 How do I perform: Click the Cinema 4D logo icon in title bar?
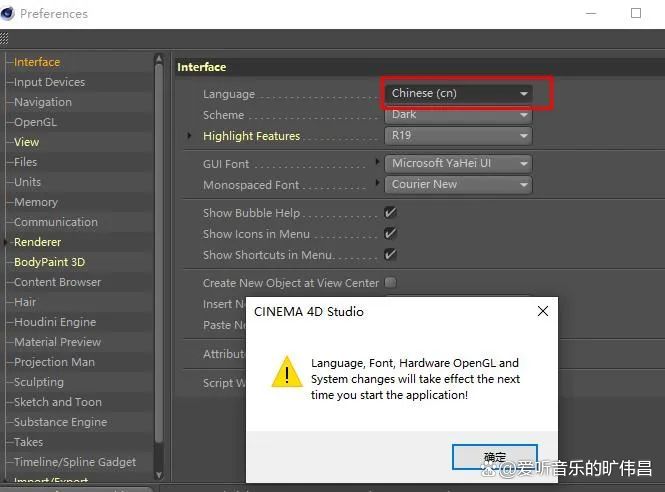click(x=7, y=14)
